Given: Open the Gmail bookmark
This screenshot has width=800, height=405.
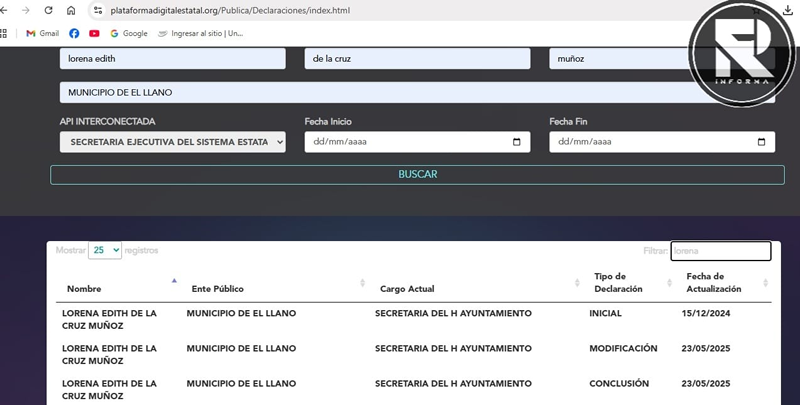Looking at the screenshot, I should coord(42,33).
